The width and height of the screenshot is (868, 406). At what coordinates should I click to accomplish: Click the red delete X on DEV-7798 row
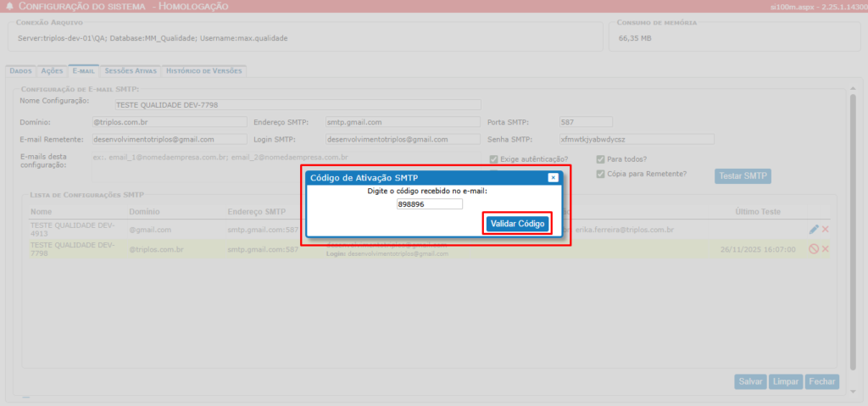click(x=825, y=249)
